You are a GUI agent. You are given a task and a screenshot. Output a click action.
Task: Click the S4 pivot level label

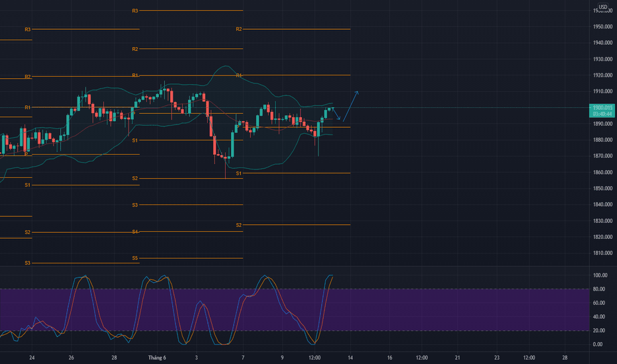pyautogui.click(x=135, y=232)
